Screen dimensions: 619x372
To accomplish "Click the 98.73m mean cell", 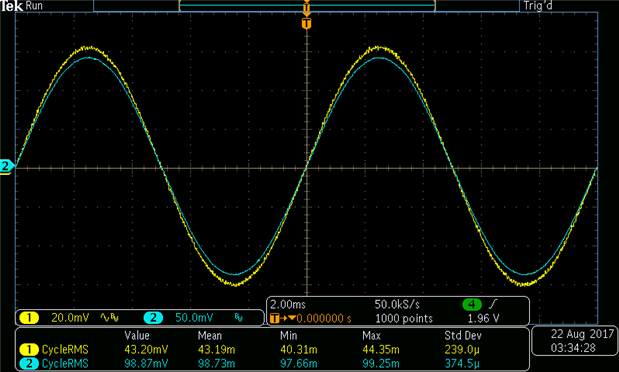I will tap(216, 364).
